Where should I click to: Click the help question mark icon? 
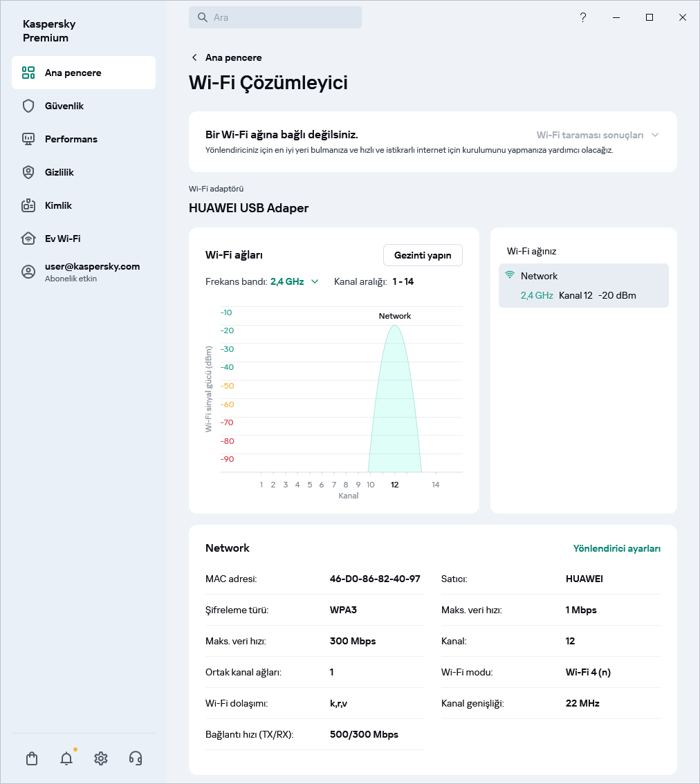583,17
